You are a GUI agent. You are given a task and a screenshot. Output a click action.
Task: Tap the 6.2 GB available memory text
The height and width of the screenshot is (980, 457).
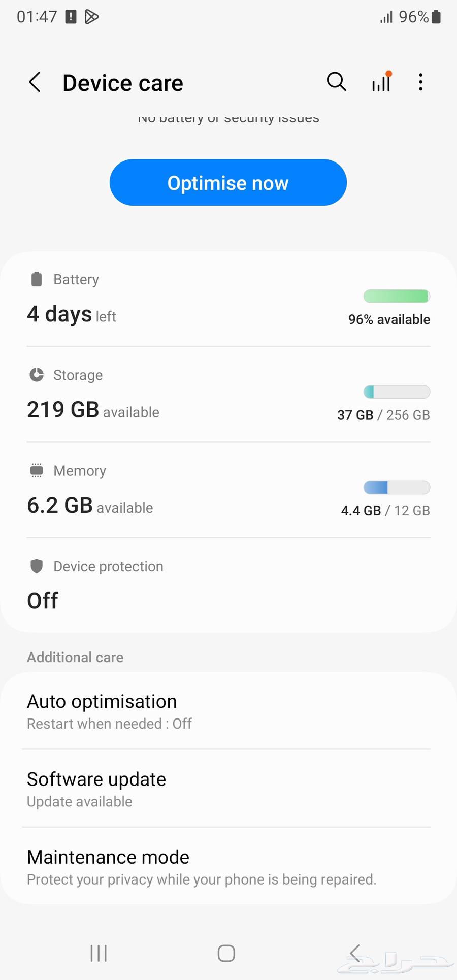pyautogui.click(x=90, y=506)
